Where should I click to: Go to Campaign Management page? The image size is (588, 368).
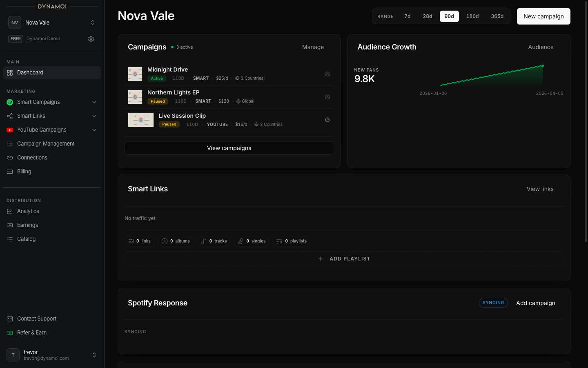tap(52, 144)
